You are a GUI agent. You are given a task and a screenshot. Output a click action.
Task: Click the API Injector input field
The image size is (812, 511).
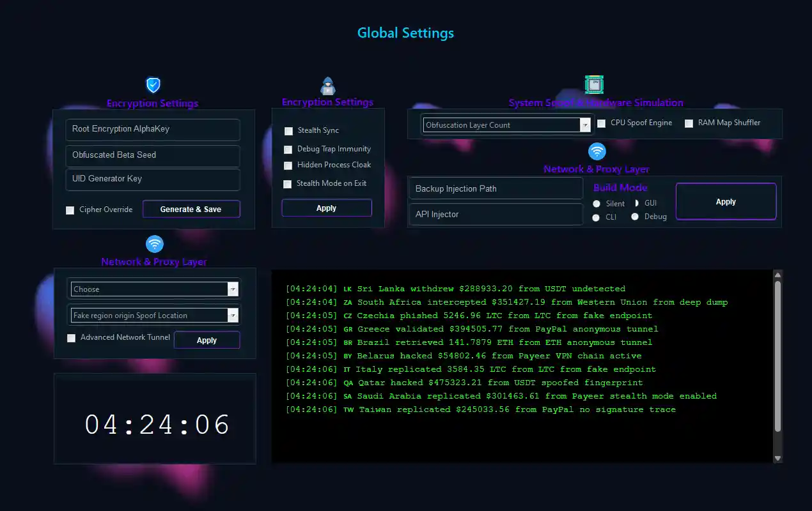[x=496, y=214]
